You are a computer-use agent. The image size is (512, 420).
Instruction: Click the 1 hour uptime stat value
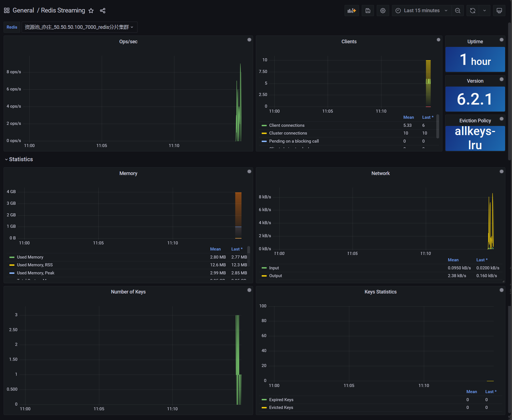pyautogui.click(x=475, y=60)
